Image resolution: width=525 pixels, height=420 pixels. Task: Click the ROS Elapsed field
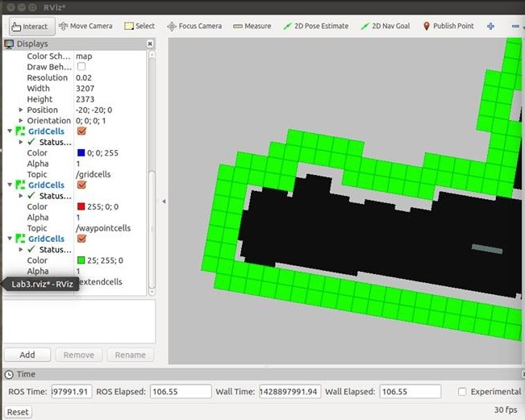point(181,392)
